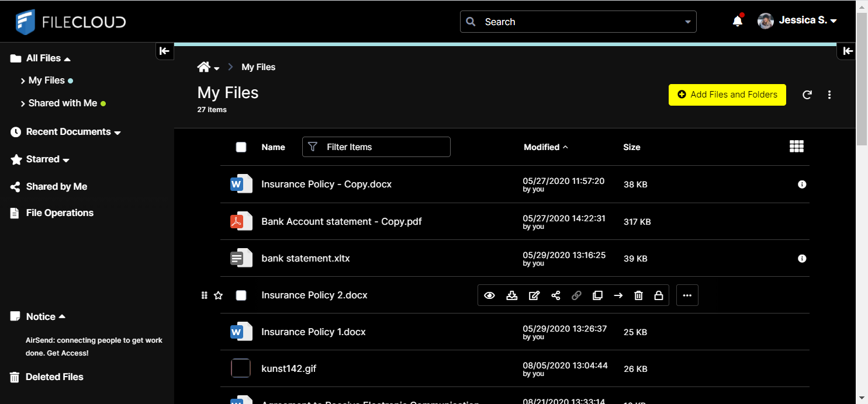Click Add Files and Folders button
The width and height of the screenshot is (868, 404).
[x=727, y=95]
